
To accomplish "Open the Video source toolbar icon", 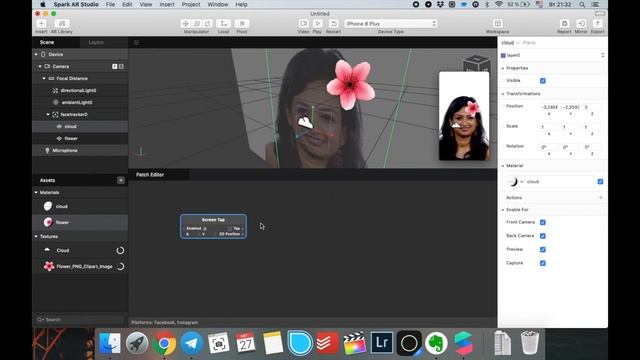I will click(x=303, y=24).
